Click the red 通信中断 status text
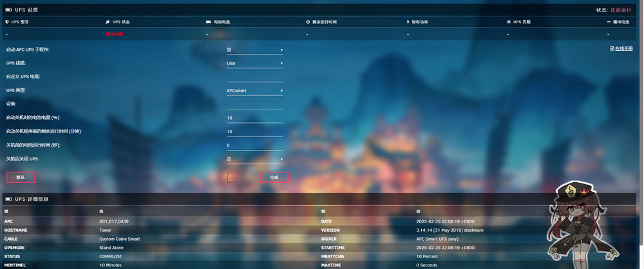The height and width of the screenshot is (269, 644). 115,34
